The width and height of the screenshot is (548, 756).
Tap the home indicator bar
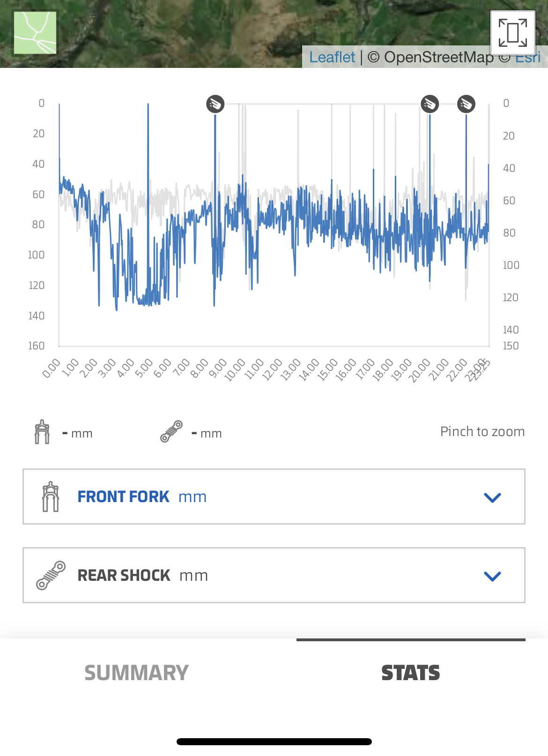274,741
